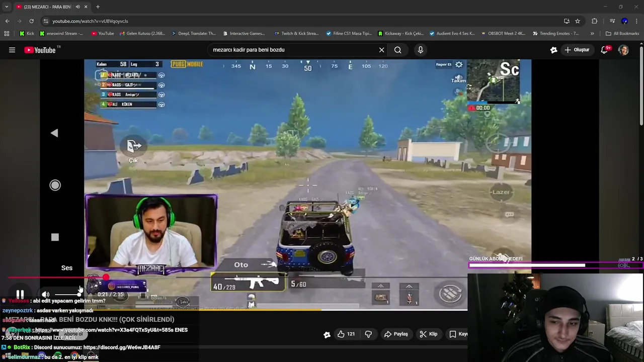Select the MEZARCI - PARA BENİ tab
The width and height of the screenshot is (644, 362).
[x=52, y=7]
